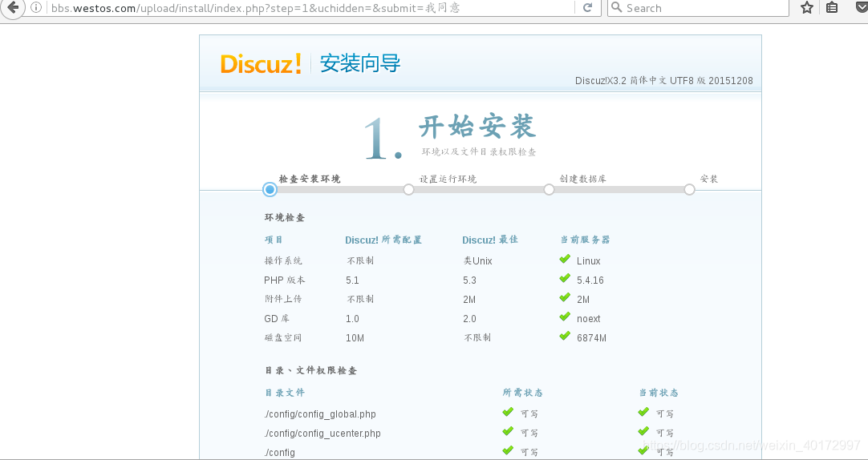Click the Discuz! logo
The width and height of the screenshot is (868, 460).
[261, 64]
